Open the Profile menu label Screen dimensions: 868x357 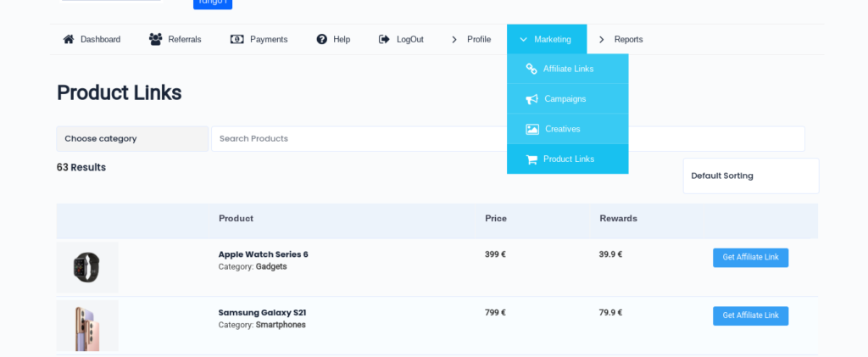click(479, 39)
